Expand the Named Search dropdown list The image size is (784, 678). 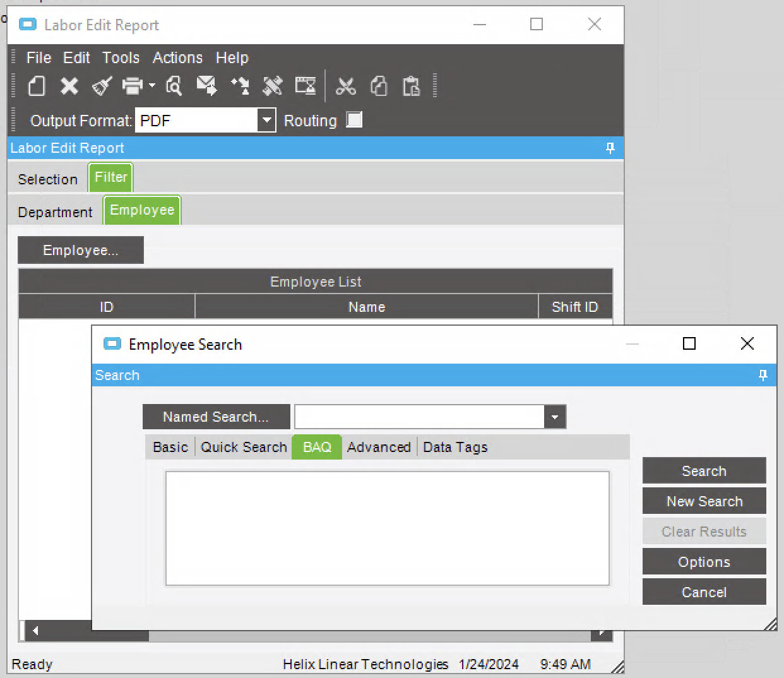[555, 417]
